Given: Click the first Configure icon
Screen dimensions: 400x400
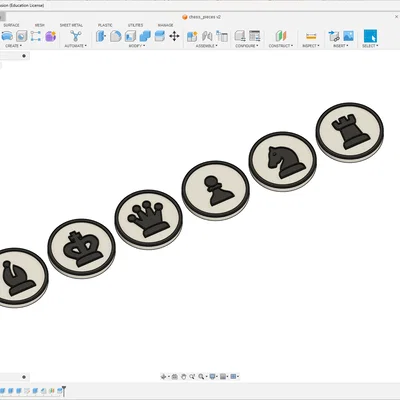Looking at the screenshot, I should 240,36.
